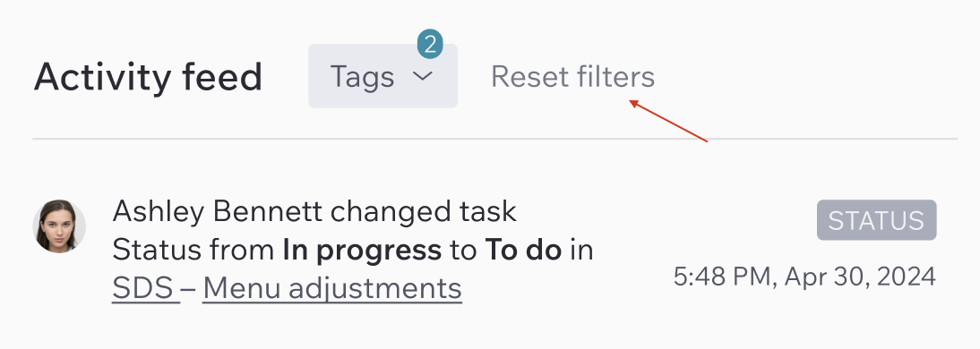The image size is (980, 349).
Task: Click the red arrow pointing at Reset filters
Action: click(668, 121)
